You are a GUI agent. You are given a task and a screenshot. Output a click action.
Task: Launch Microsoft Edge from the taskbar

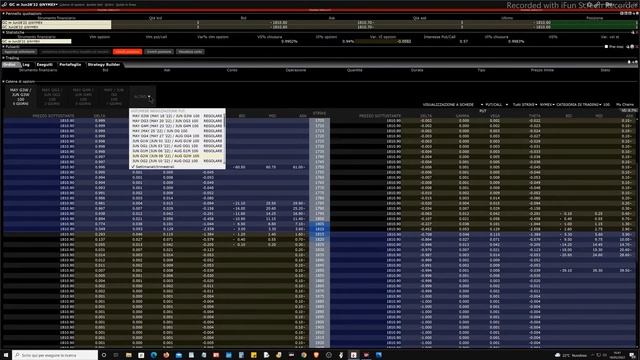[153, 355]
